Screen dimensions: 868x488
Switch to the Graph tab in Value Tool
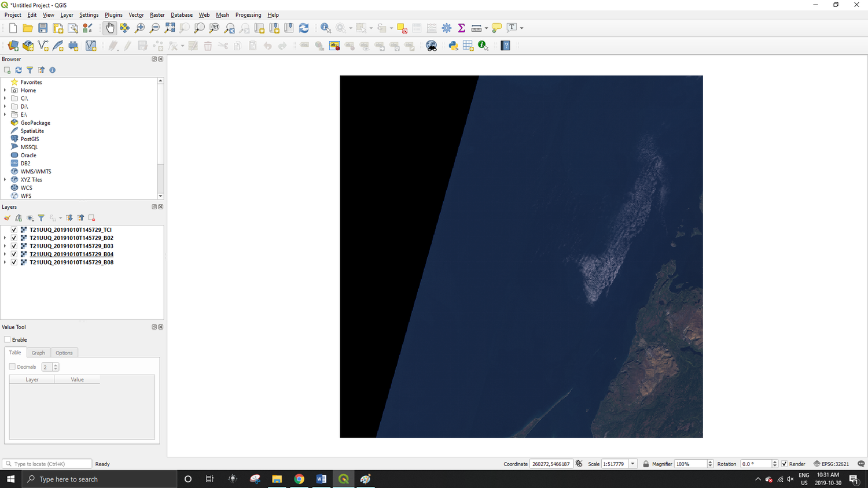(x=38, y=353)
